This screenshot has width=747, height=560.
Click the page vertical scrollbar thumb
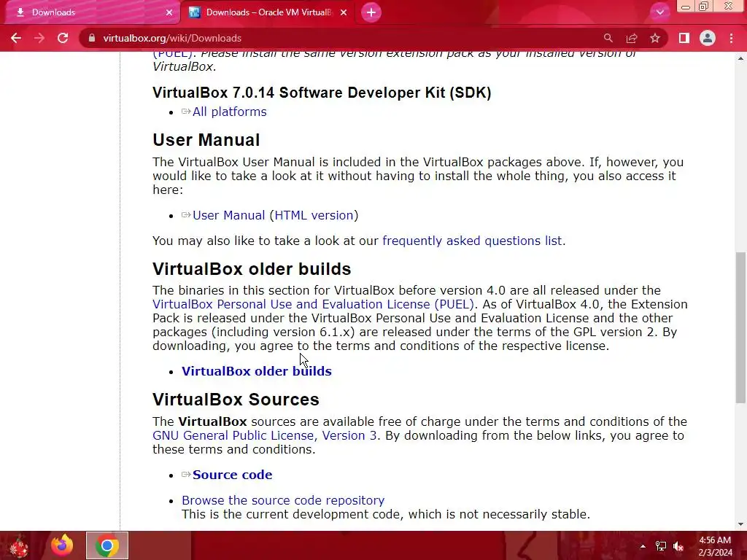coord(740,327)
